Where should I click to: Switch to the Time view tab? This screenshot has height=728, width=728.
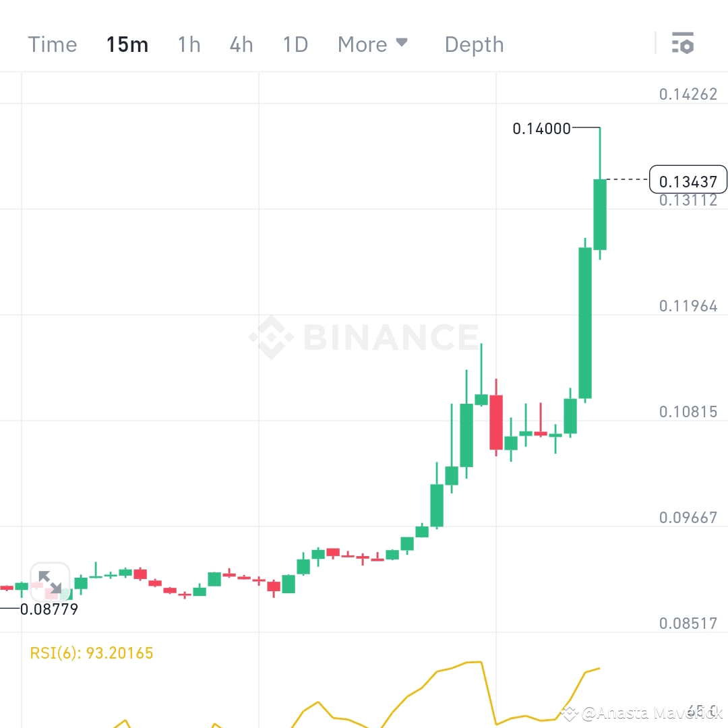pos(53,44)
